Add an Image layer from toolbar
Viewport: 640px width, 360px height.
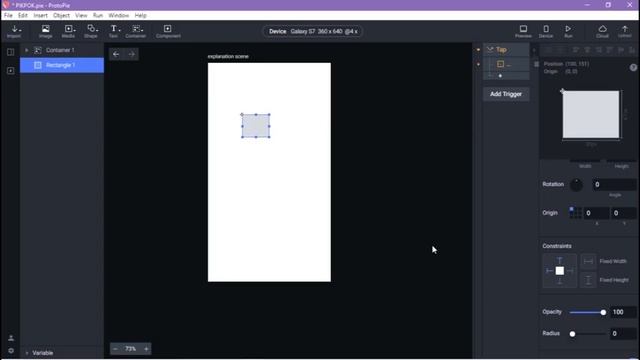(x=46, y=31)
